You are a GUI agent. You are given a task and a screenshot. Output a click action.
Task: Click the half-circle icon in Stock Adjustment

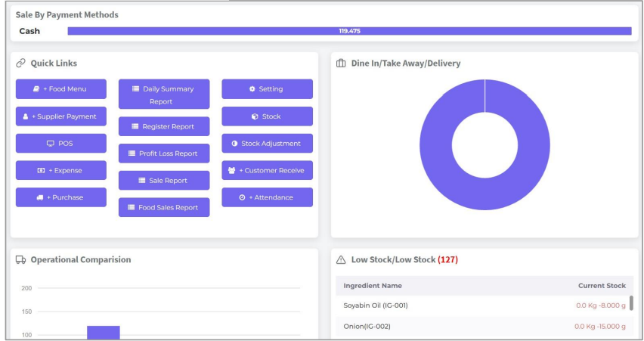234,144
